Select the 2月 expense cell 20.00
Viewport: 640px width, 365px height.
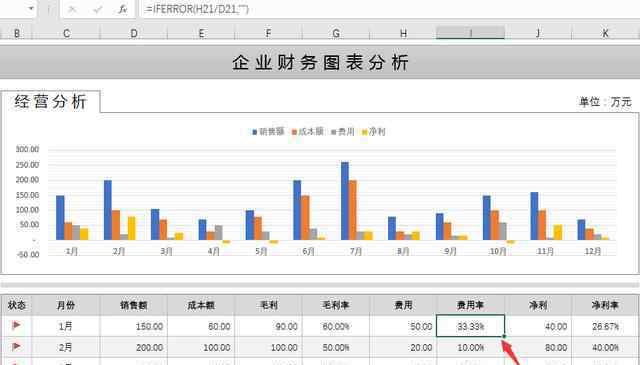[x=403, y=347]
